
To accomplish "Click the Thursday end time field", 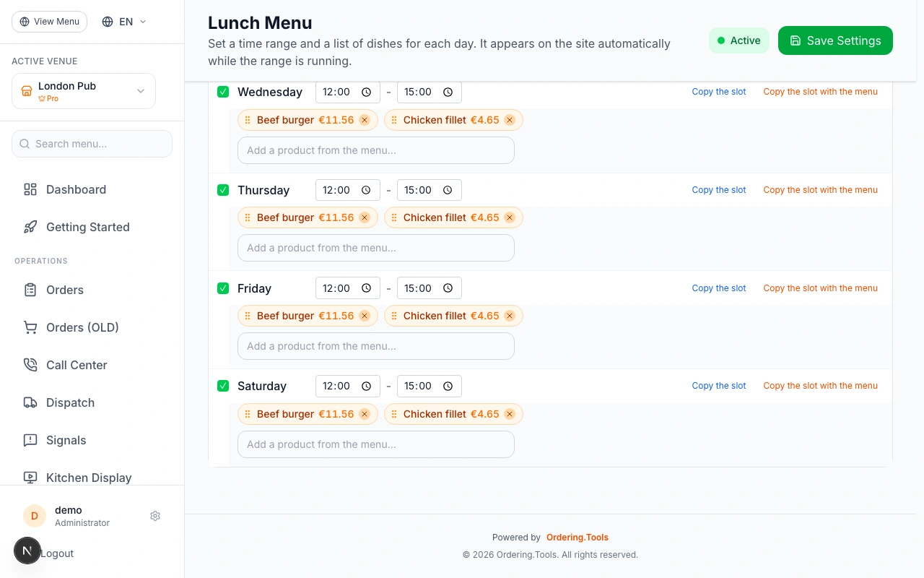I will [x=430, y=190].
